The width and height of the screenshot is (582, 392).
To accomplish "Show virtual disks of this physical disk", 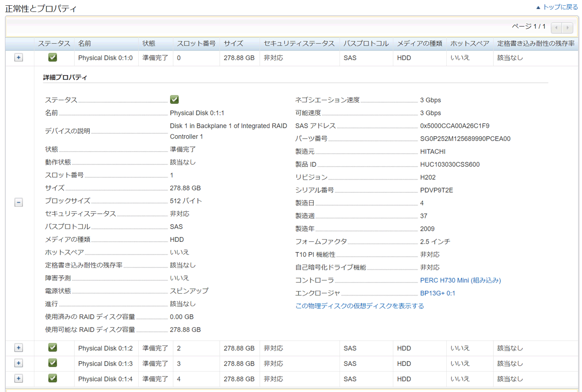I will (359, 306).
